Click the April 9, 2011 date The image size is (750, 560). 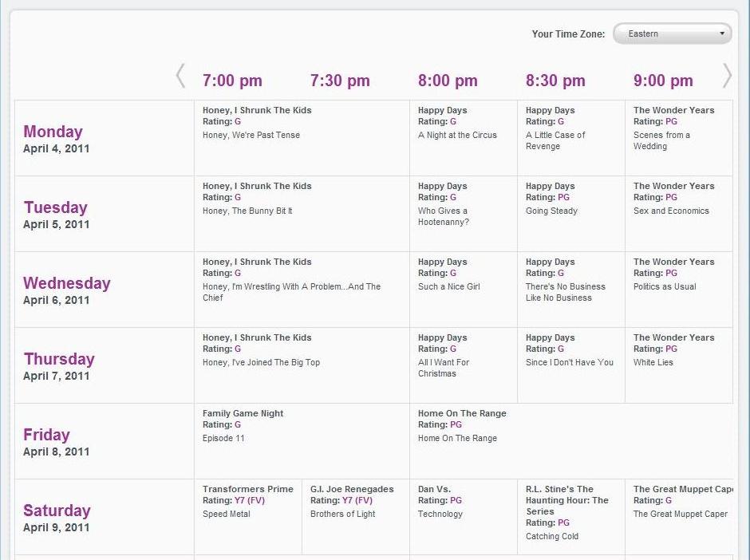(x=56, y=527)
